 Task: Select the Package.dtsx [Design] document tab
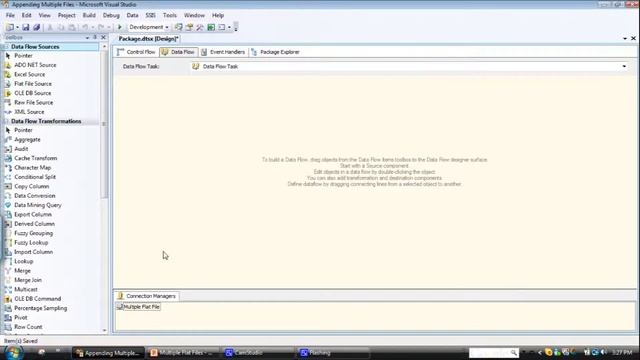tap(148, 39)
